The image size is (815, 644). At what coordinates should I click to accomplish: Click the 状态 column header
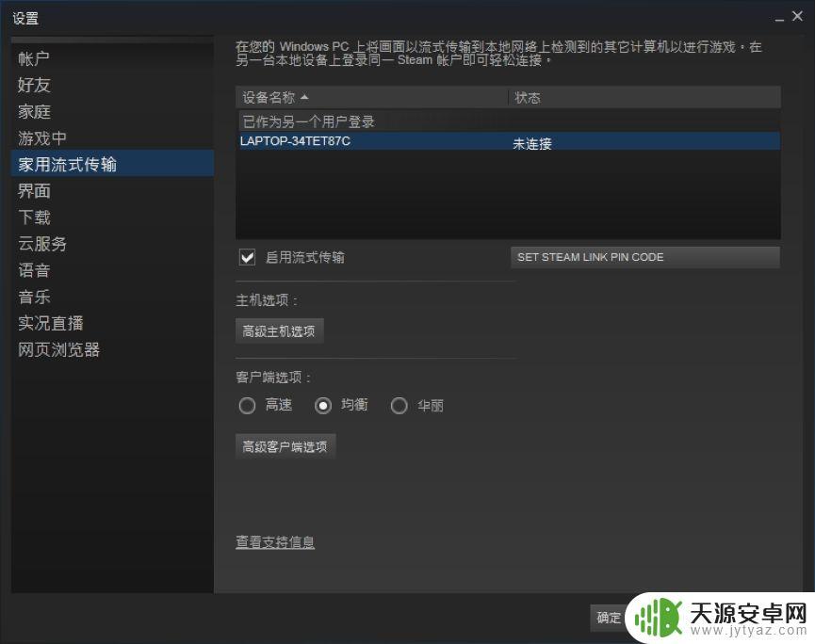pos(644,98)
